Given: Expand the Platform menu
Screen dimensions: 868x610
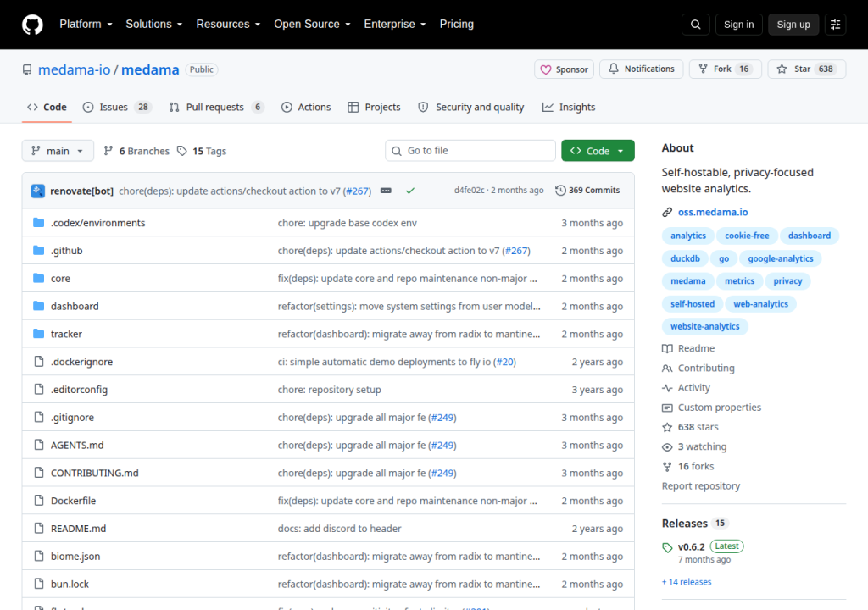Looking at the screenshot, I should pyautogui.click(x=86, y=25).
